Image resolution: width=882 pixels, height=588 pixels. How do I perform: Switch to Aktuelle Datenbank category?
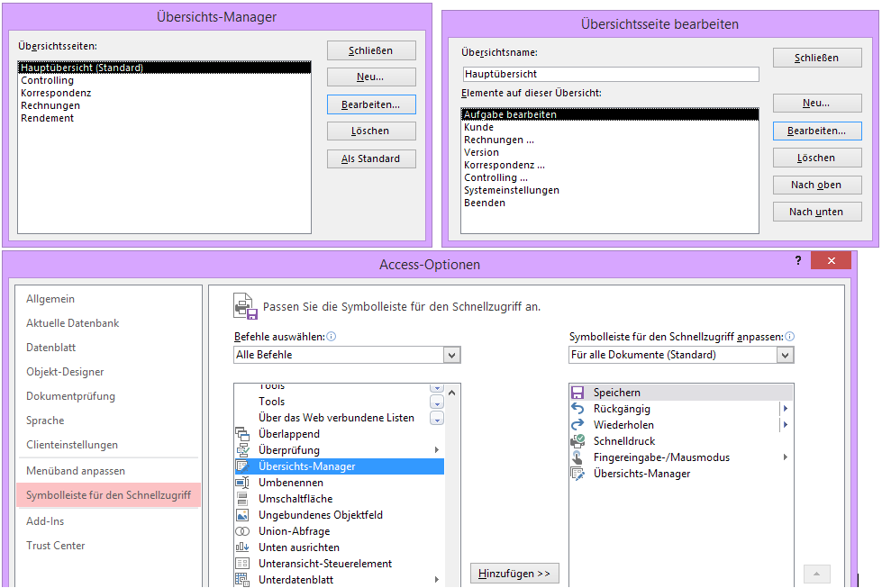tap(73, 323)
